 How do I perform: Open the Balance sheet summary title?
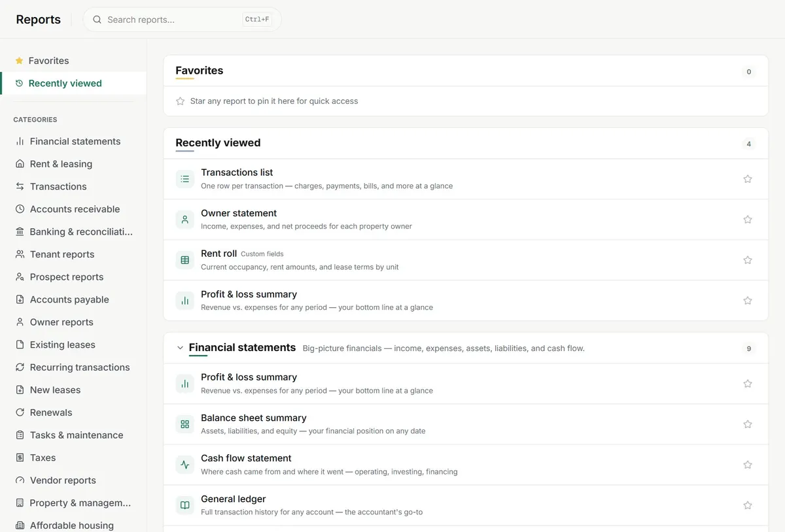254,418
